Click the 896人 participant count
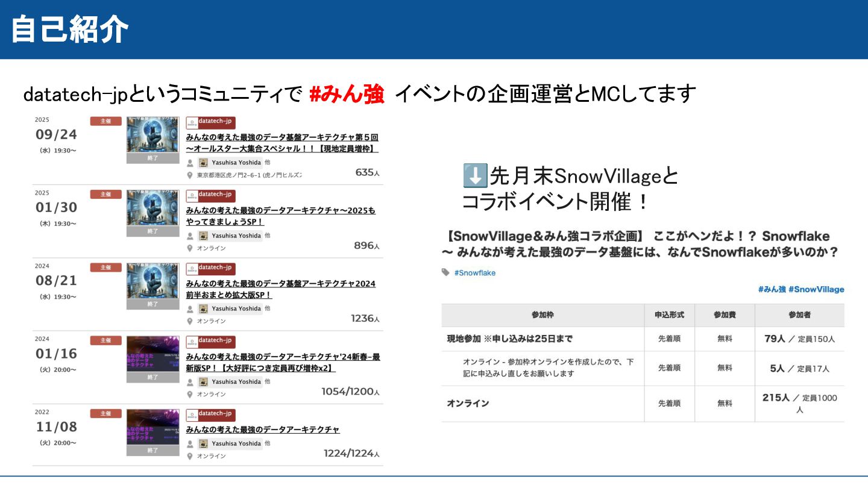The image size is (868, 488). tap(366, 246)
